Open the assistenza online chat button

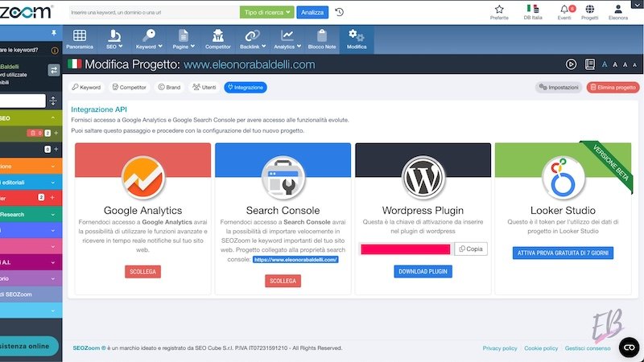29,346
